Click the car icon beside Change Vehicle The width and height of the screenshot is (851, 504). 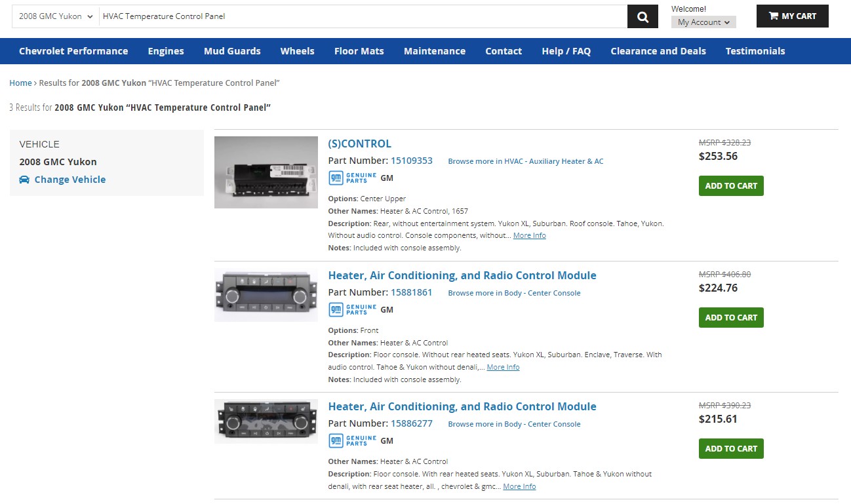[24, 180]
